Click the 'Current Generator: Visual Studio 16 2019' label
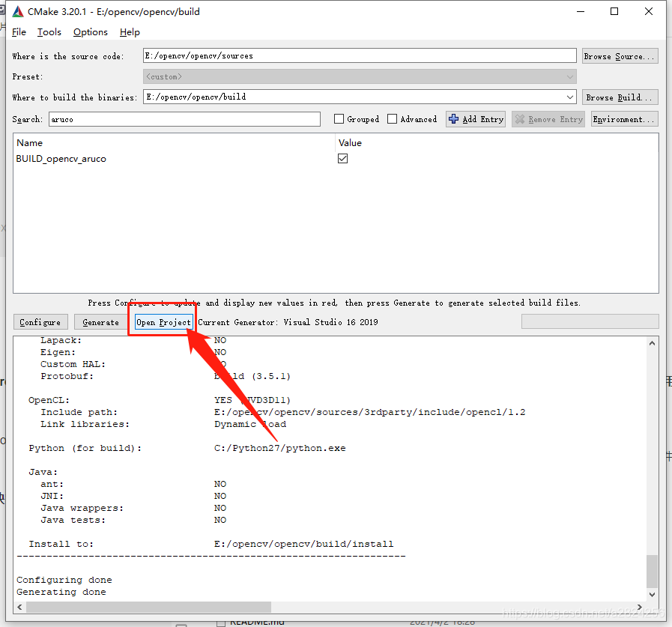Viewport: 672px width, 627px height. click(x=288, y=322)
